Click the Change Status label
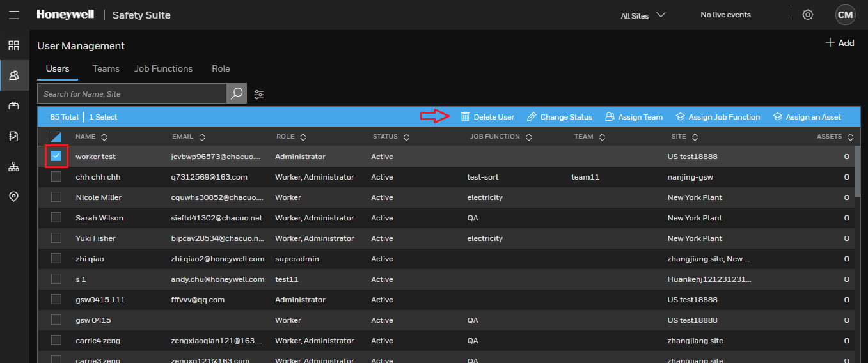 tap(566, 117)
